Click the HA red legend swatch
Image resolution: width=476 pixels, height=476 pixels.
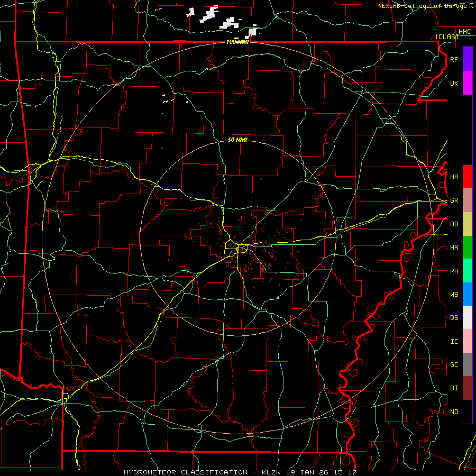[467, 177]
